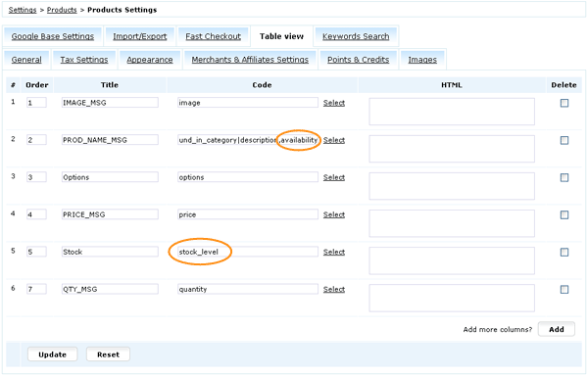Click Select link for PROD_NAME_MSG code

point(334,140)
